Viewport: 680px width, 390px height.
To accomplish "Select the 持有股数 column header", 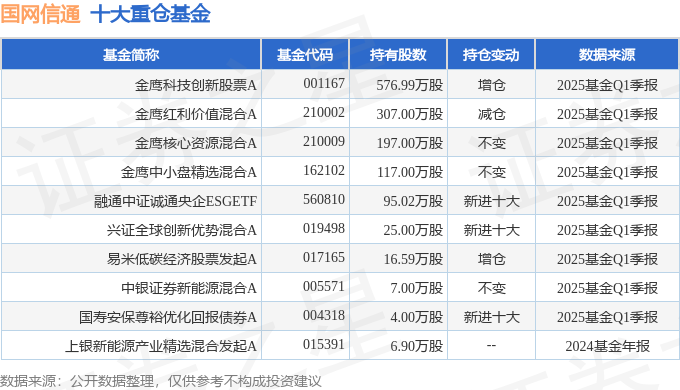I will coord(398,55).
